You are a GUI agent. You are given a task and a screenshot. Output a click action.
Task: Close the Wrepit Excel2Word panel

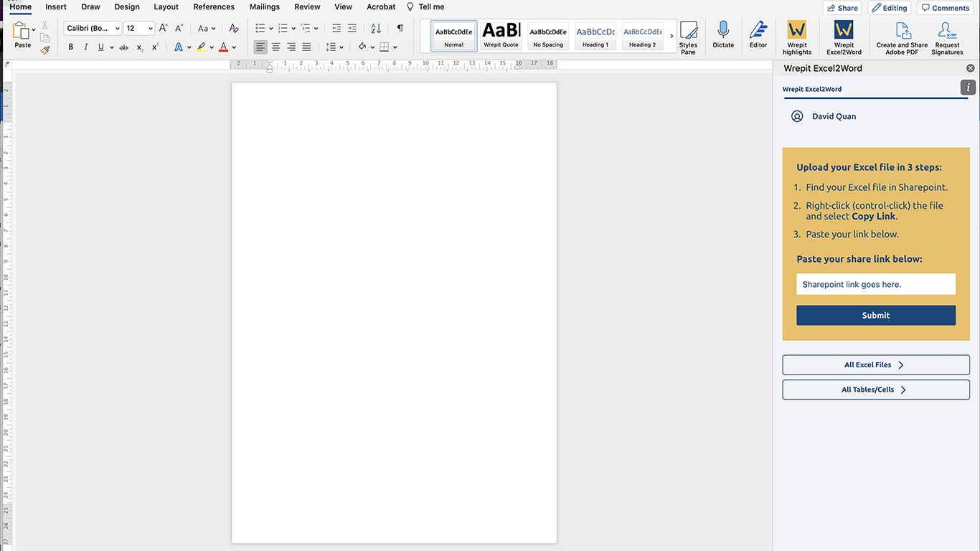pos(971,68)
